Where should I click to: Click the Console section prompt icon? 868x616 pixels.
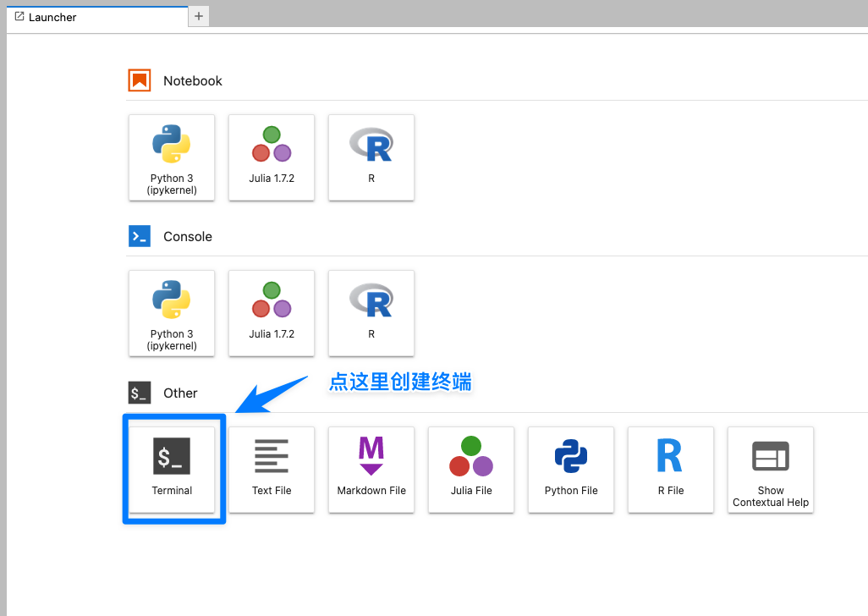[x=140, y=236]
